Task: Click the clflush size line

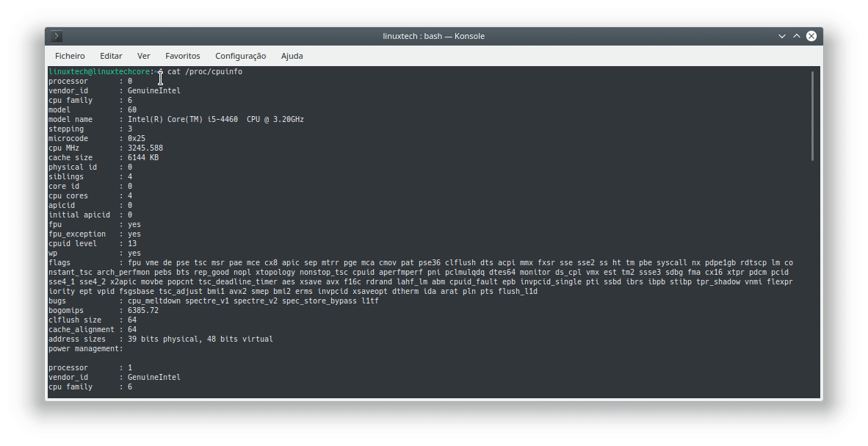Action: 93,320
